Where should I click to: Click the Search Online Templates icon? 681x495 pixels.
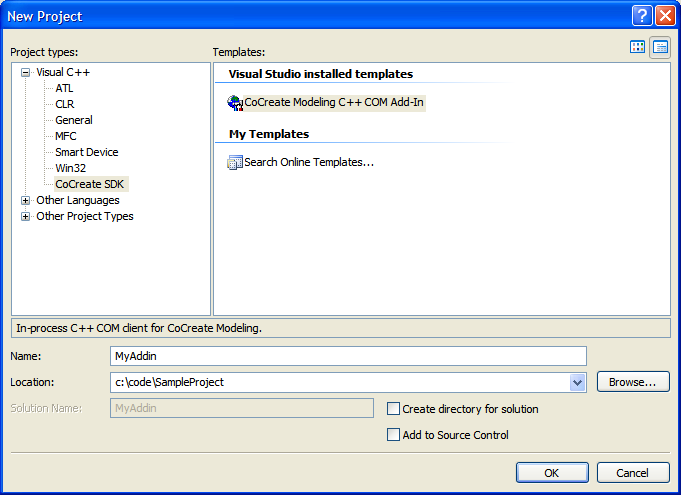(235, 162)
